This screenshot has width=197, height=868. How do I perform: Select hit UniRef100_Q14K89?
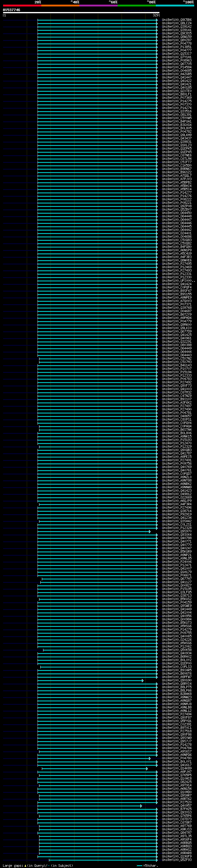click(176, 768)
